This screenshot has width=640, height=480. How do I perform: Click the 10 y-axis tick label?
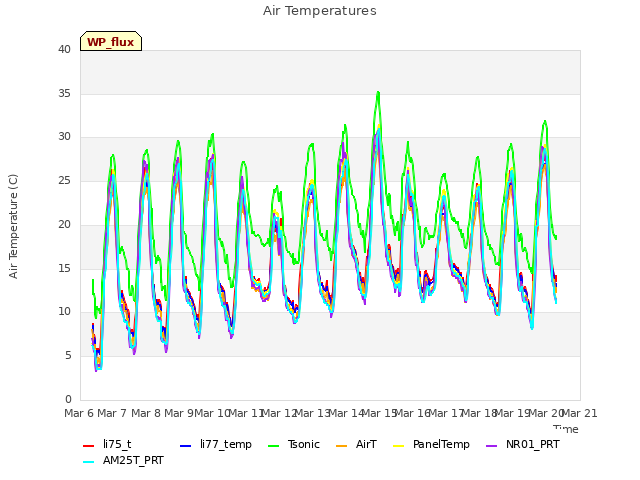(64, 311)
